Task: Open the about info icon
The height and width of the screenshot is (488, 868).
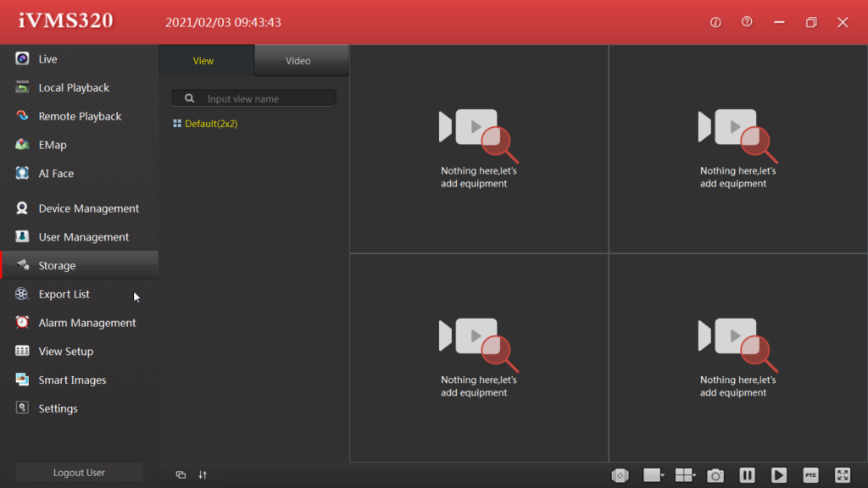Action: (x=715, y=22)
